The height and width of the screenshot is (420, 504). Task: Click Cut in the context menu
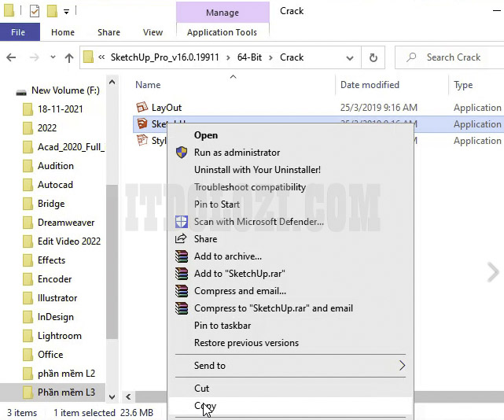(202, 388)
